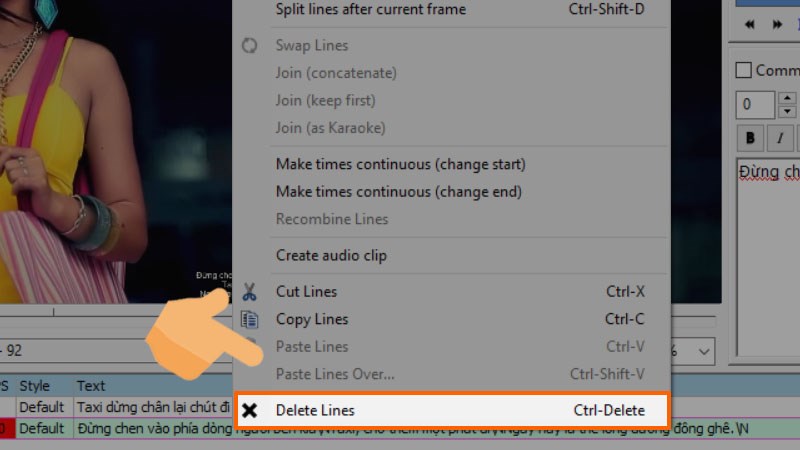Select Make times continuous (change end)
Screen dimensions: 800x450
[398, 192]
